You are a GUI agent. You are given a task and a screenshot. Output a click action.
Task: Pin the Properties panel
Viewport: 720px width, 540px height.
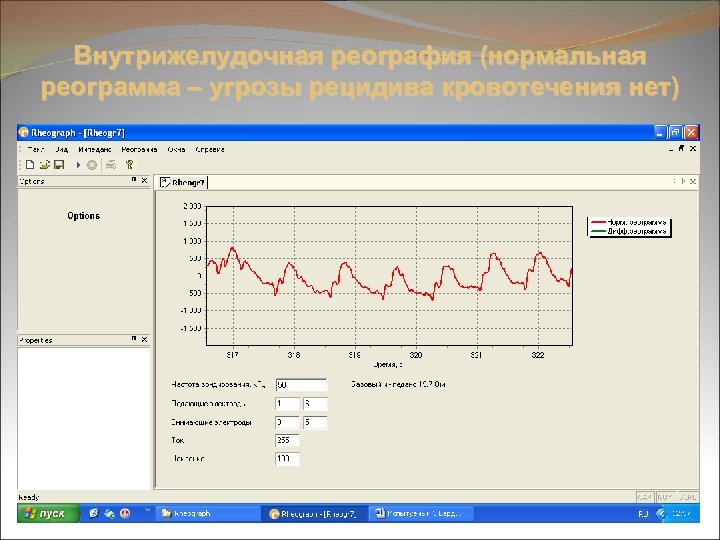coord(134,339)
